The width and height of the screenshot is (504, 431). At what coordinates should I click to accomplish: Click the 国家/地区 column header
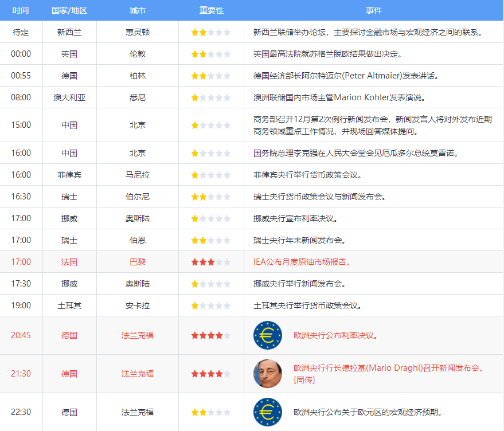(x=69, y=11)
